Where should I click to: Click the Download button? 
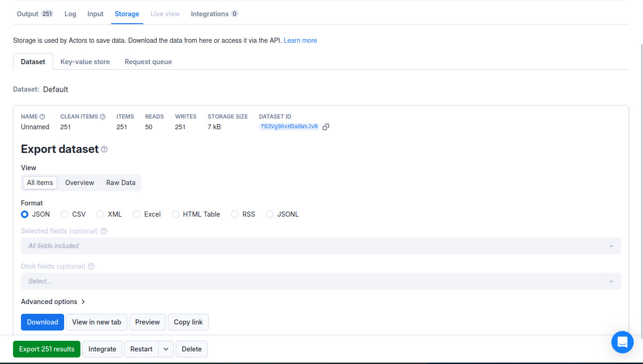(x=42, y=322)
